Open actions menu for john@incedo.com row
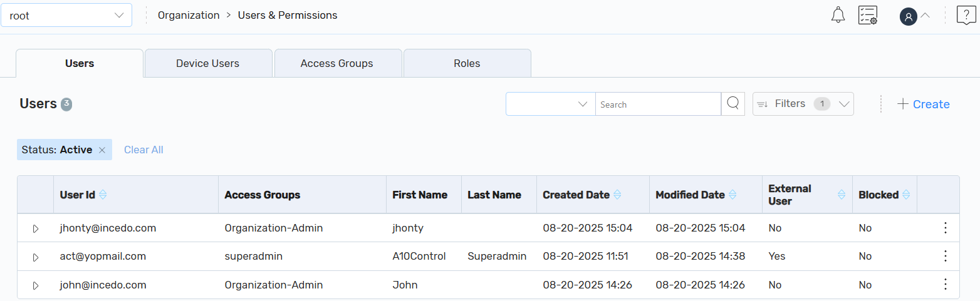The width and height of the screenshot is (980, 301). [946, 285]
